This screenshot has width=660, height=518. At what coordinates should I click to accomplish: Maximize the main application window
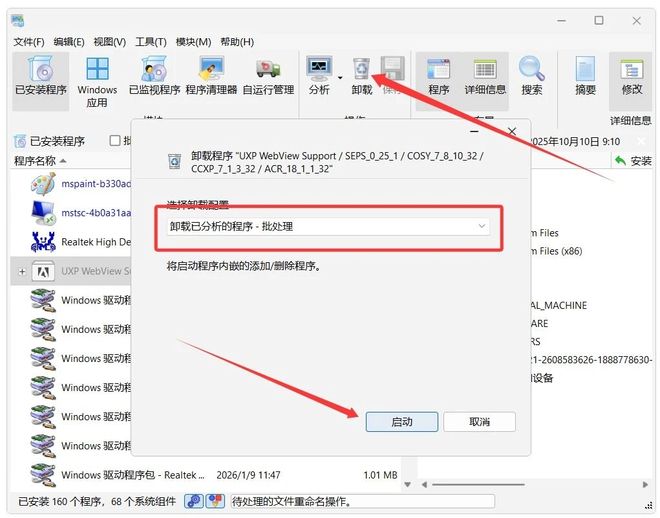coord(599,20)
